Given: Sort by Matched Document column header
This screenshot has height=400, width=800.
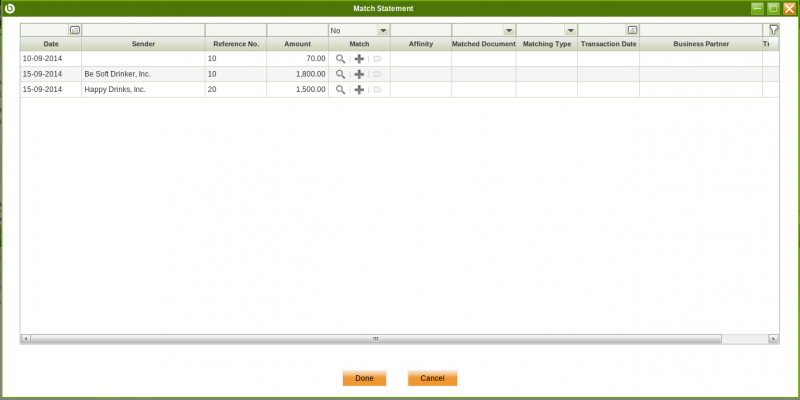Looking at the screenshot, I should click(484, 44).
